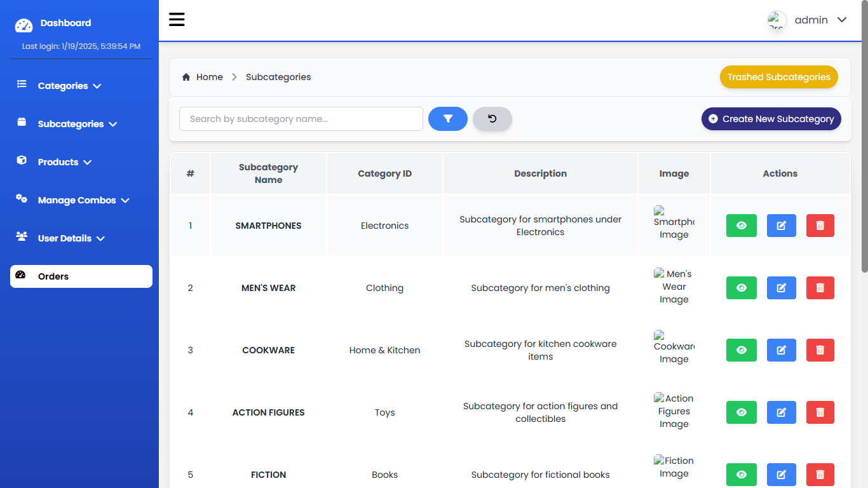
Task: Click the Subcategories sidebar icon
Action: tap(22, 122)
